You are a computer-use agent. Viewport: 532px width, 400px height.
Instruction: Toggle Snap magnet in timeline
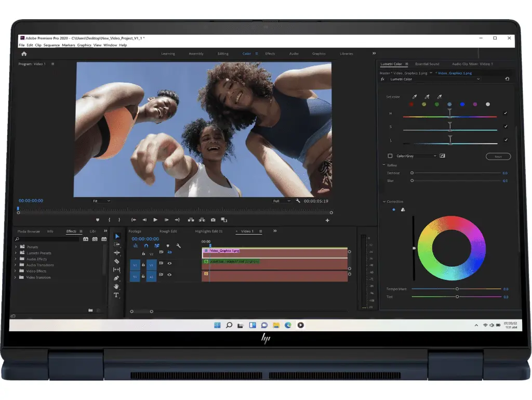[x=146, y=246]
